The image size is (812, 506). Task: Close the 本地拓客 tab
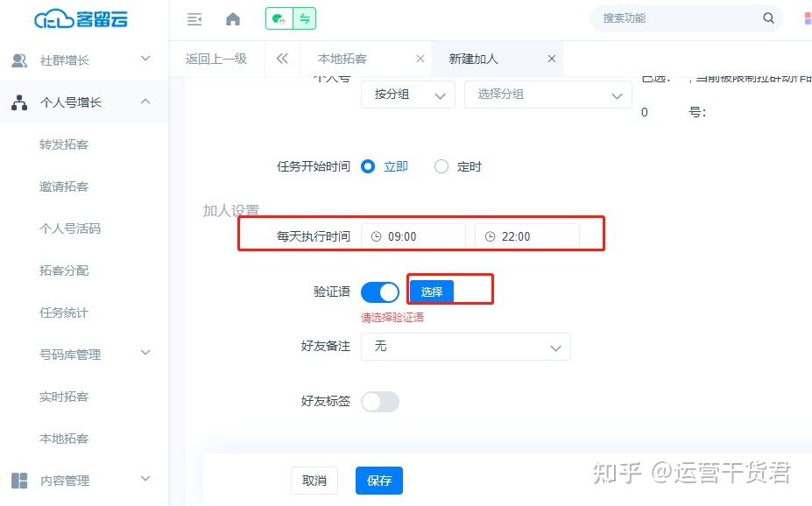tap(420, 59)
